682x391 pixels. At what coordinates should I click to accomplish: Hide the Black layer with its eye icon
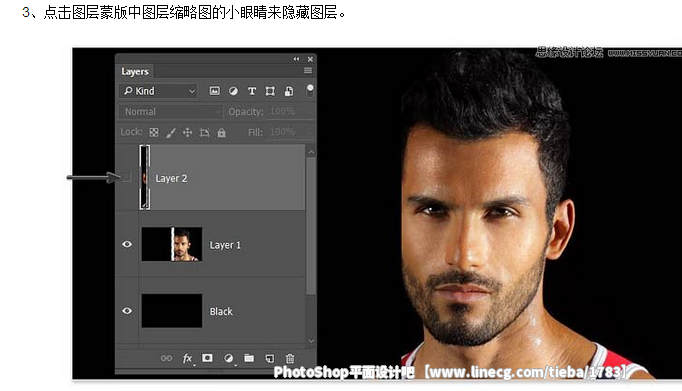coord(127,311)
